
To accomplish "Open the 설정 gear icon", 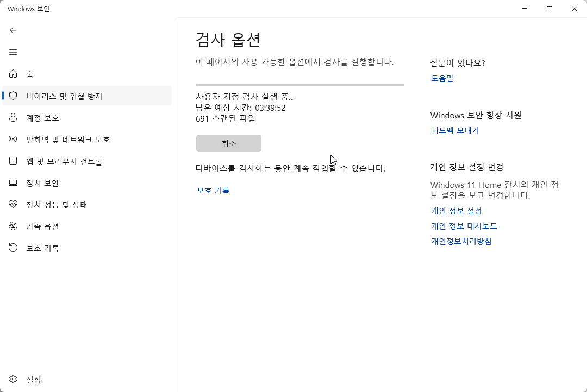I will coord(13,380).
